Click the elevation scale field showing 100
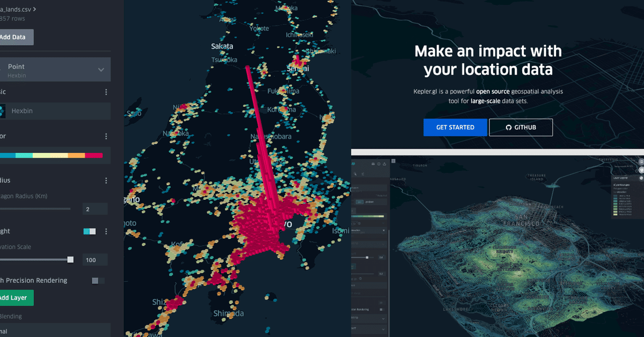644x337 pixels. tap(95, 260)
